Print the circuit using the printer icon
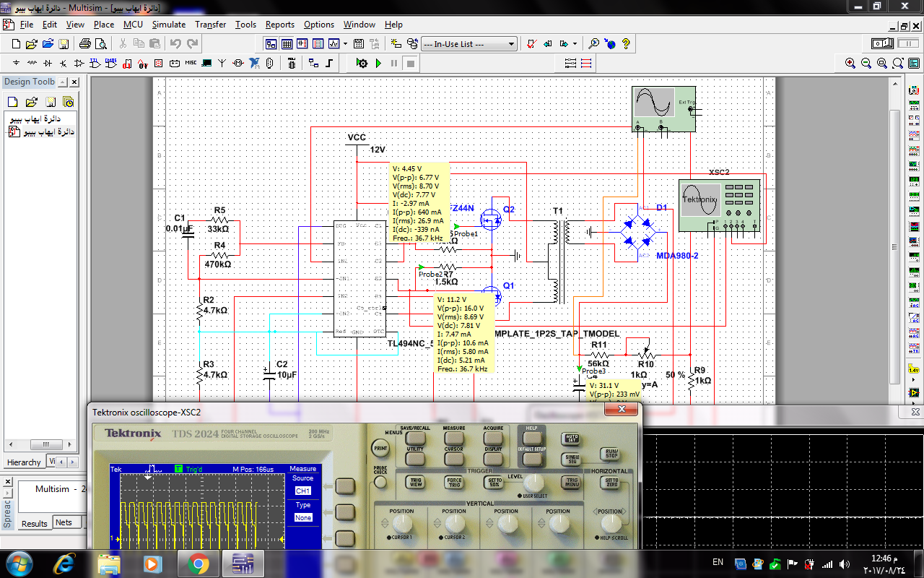Viewport: 924px width, 578px height. tap(85, 44)
